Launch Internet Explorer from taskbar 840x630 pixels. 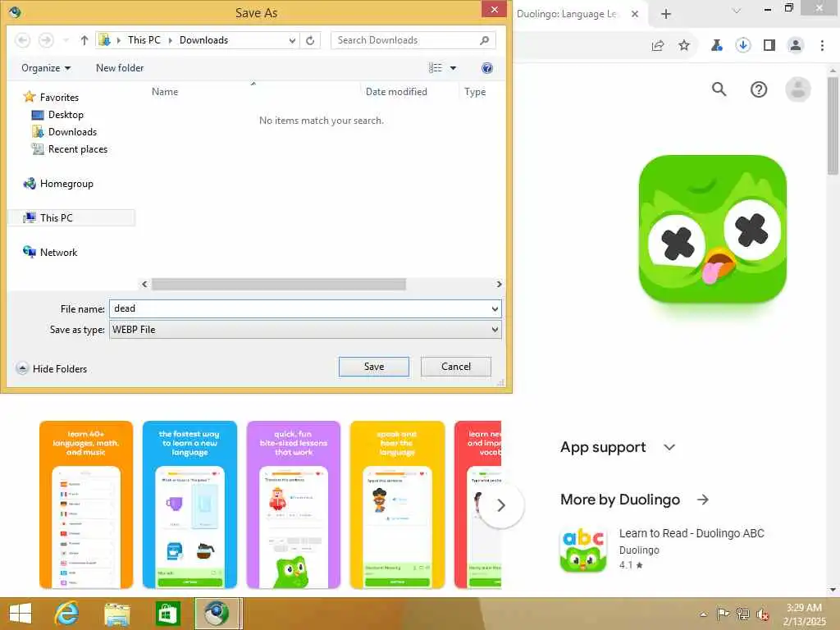(x=66, y=614)
